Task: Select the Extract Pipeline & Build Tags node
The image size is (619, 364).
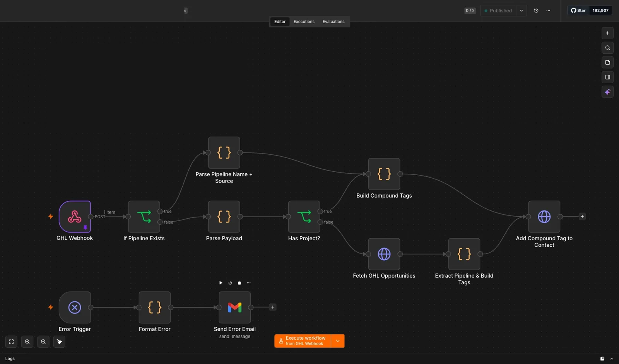Action: point(464,254)
